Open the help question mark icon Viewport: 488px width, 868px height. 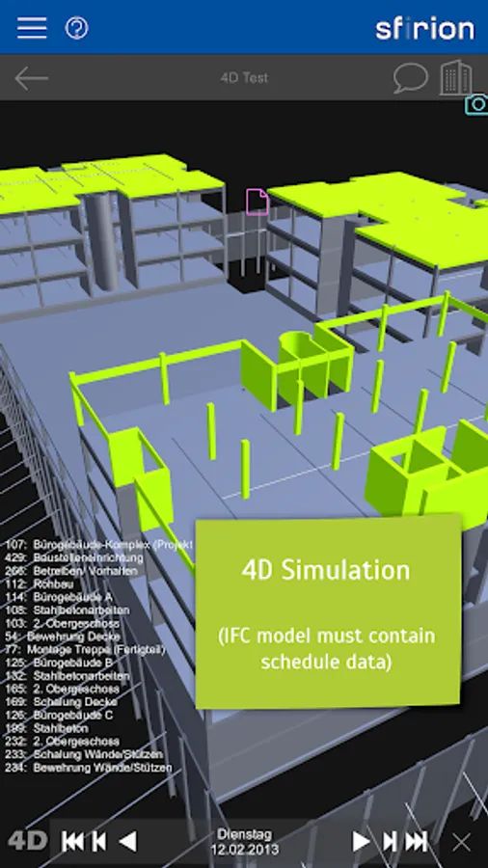tap(76, 28)
